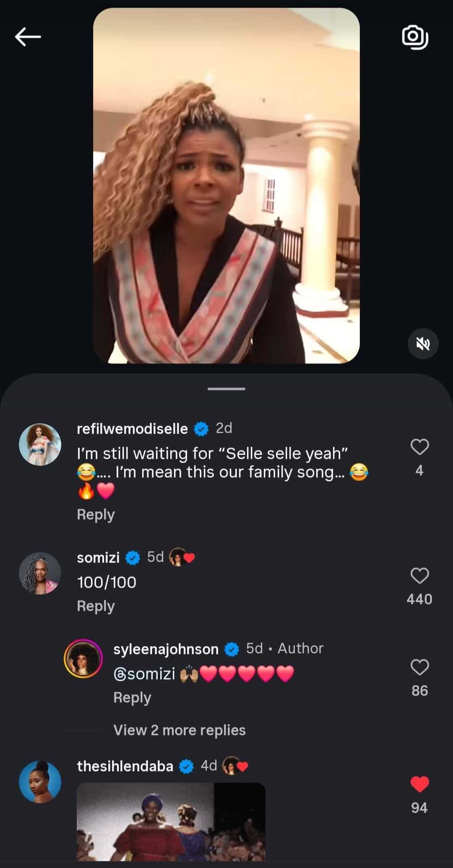Expand View 2 more replies

(179, 730)
